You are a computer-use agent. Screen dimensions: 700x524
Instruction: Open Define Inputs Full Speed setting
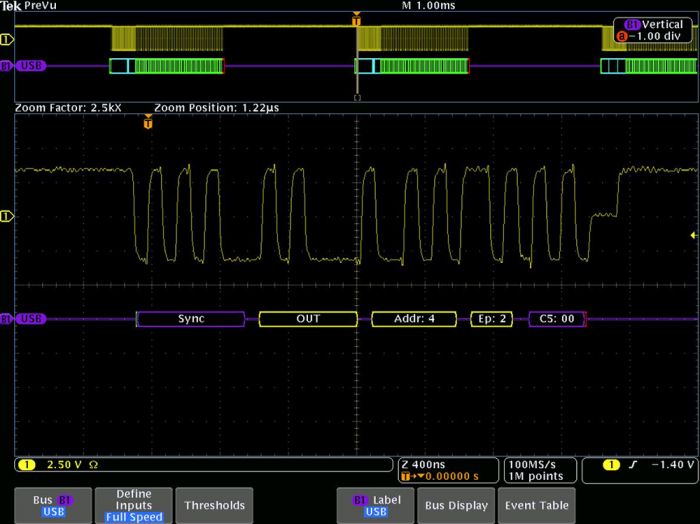click(x=133, y=505)
